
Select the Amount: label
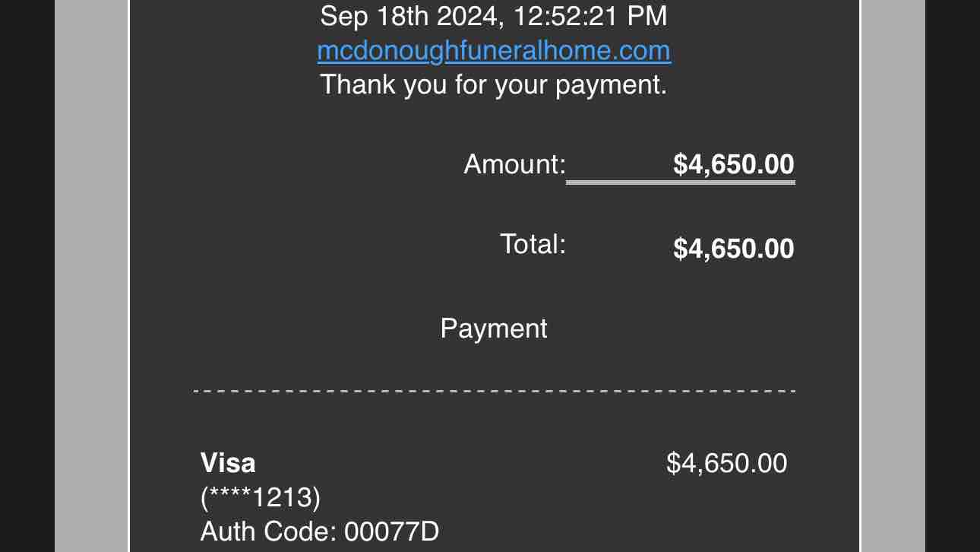pyautogui.click(x=515, y=164)
